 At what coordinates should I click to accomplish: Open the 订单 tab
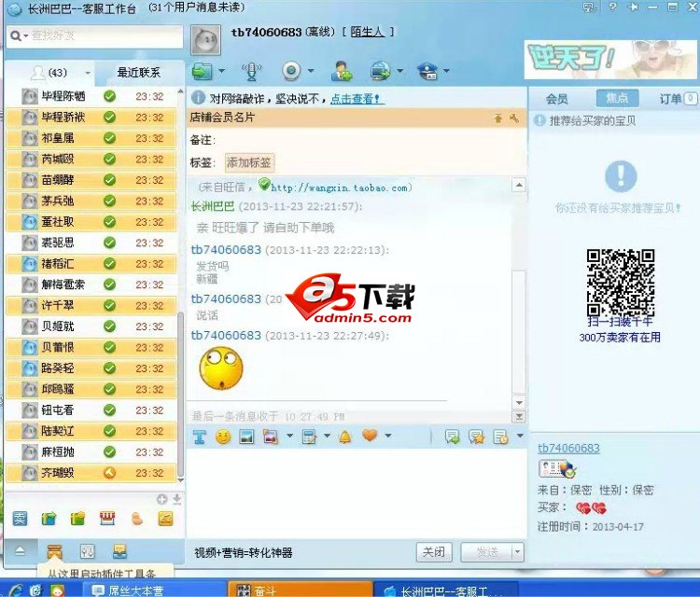click(677, 99)
